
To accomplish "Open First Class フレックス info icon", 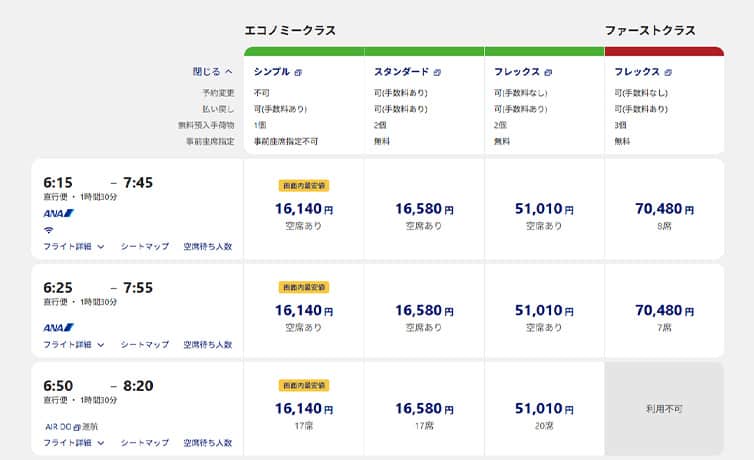I will pyautogui.click(x=668, y=73).
